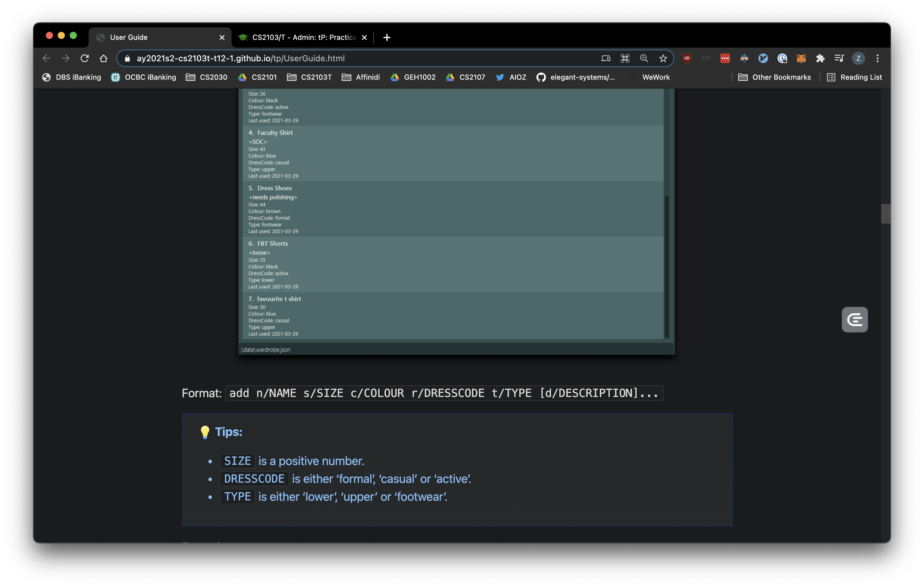924x587 pixels.
Task: Open the GitHub elegant-systems bookmark
Action: click(576, 77)
